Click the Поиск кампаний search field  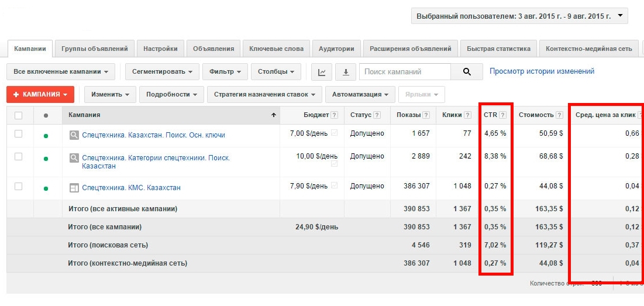405,72
